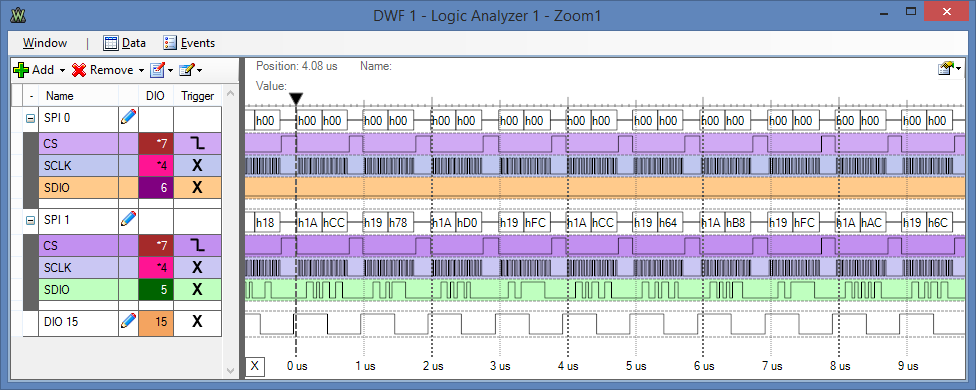Screen dimensions: 976x390
Task: Select the SPI 0 CS row name
Action: pos(78,144)
